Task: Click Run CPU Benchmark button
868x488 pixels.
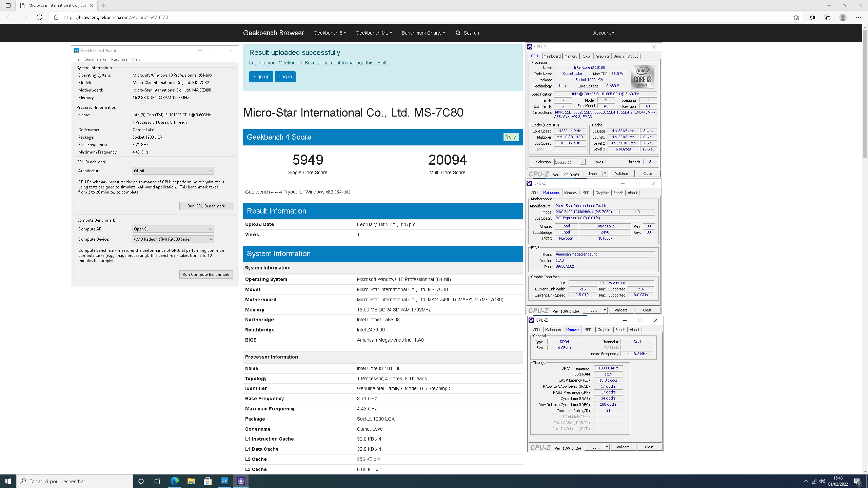Action: 206,206
